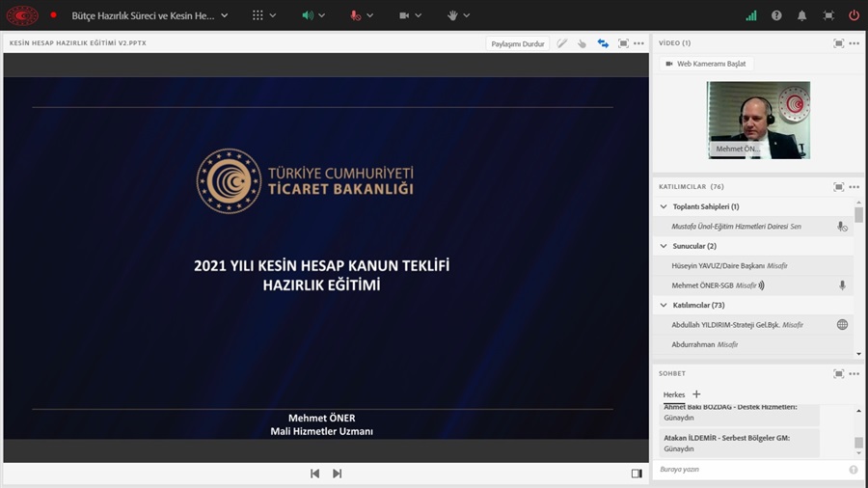Open share pod options menu (three dots)
The height and width of the screenshot is (488, 868).
click(x=638, y=43)
